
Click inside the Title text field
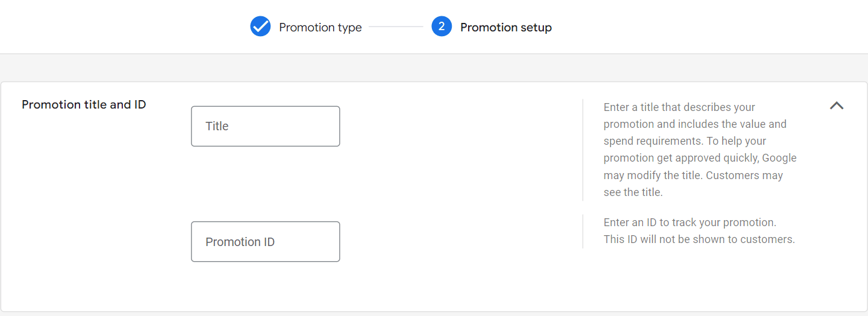(x=266, y=126)
